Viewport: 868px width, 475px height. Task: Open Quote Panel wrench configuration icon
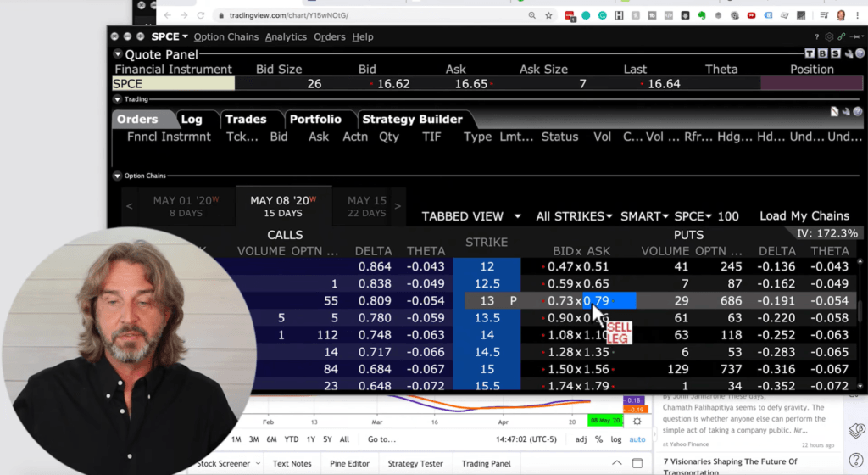[849, 53]
